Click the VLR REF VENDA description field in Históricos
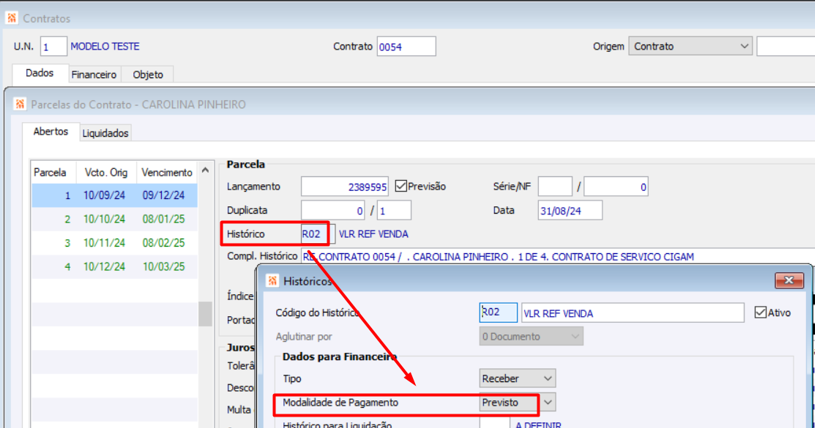The width and height of the screenshot is (815, 428). (633, 313)
